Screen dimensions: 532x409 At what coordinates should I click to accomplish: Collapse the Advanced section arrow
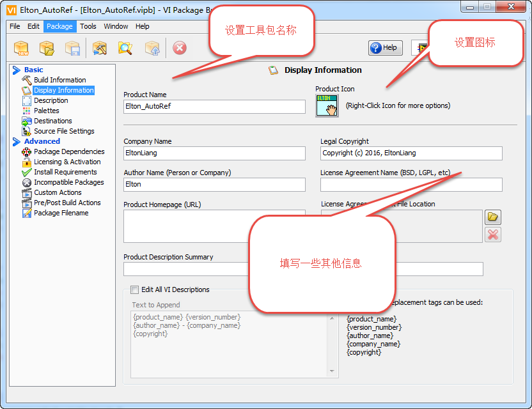click(x=16, y=141)
